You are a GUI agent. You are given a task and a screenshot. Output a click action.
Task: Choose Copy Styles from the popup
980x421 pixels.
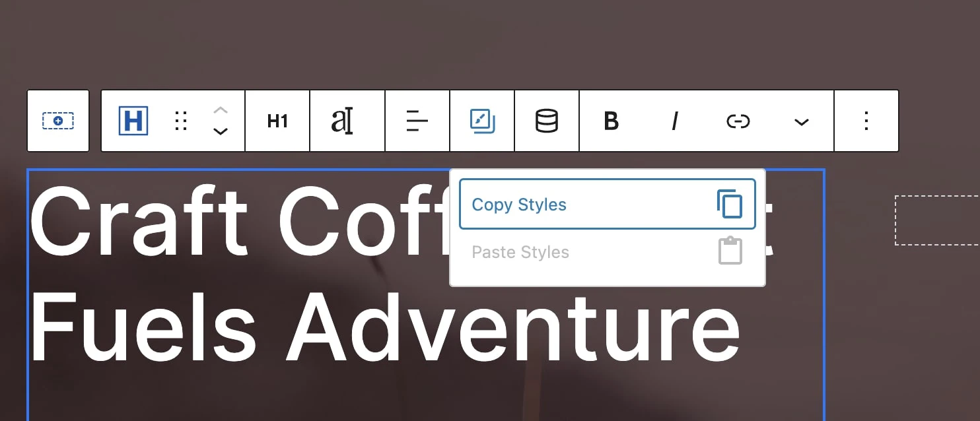coord(519,205)
